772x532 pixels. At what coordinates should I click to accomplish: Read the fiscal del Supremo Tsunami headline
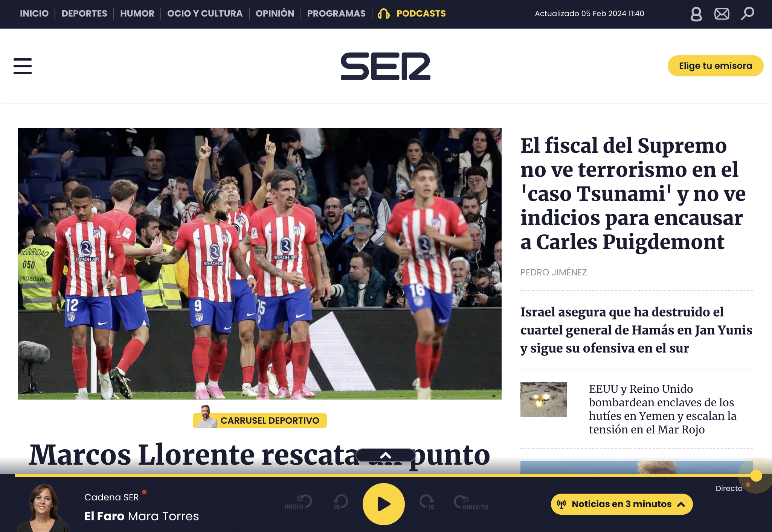[x=633, y=194]
